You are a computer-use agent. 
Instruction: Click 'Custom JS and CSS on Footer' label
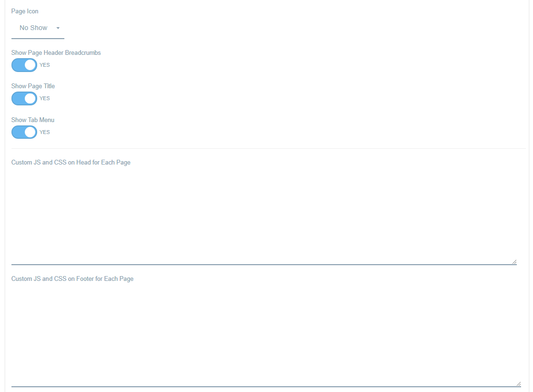point(72,279)
